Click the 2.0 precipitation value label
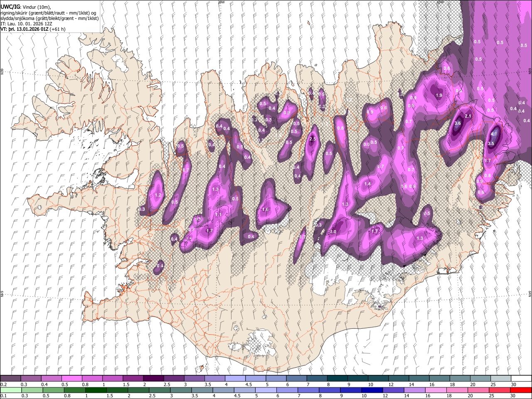532x399 pixels. (x=333, y=232)
